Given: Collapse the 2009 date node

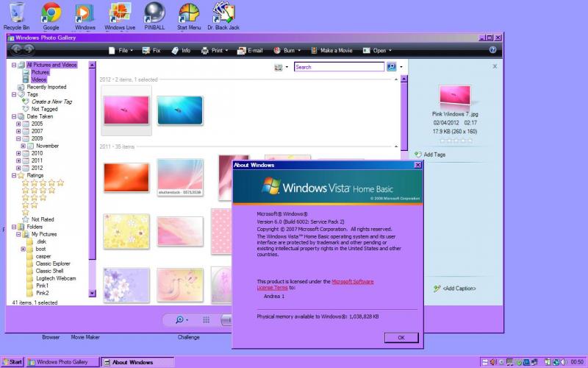Looking at the screenshot, I should tap(18, 138).
